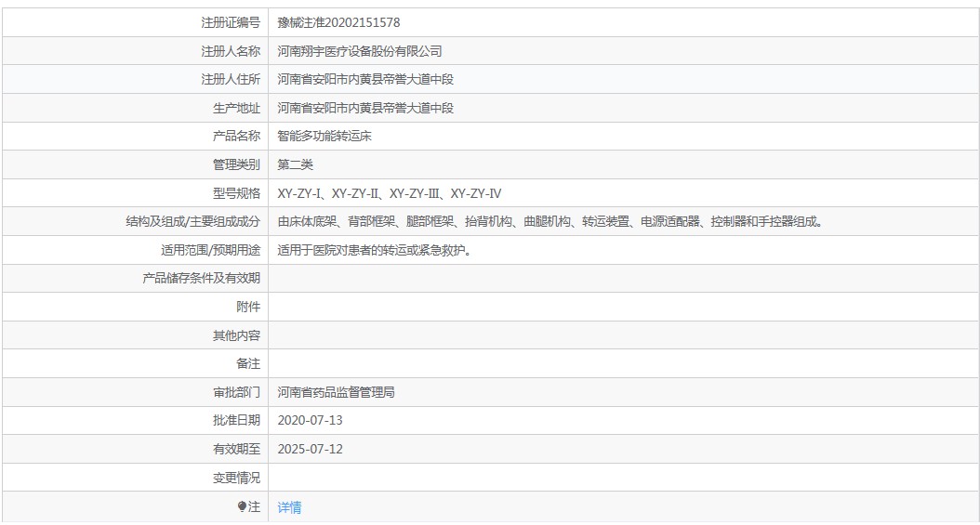
Task: Select company name 河南翔宇医疗设备股份有限公司
Action: pos(360,51)
